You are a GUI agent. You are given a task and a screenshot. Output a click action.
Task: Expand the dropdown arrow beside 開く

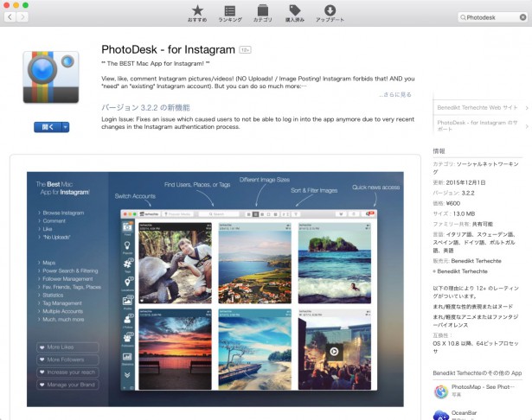click(x=66, y=127)
